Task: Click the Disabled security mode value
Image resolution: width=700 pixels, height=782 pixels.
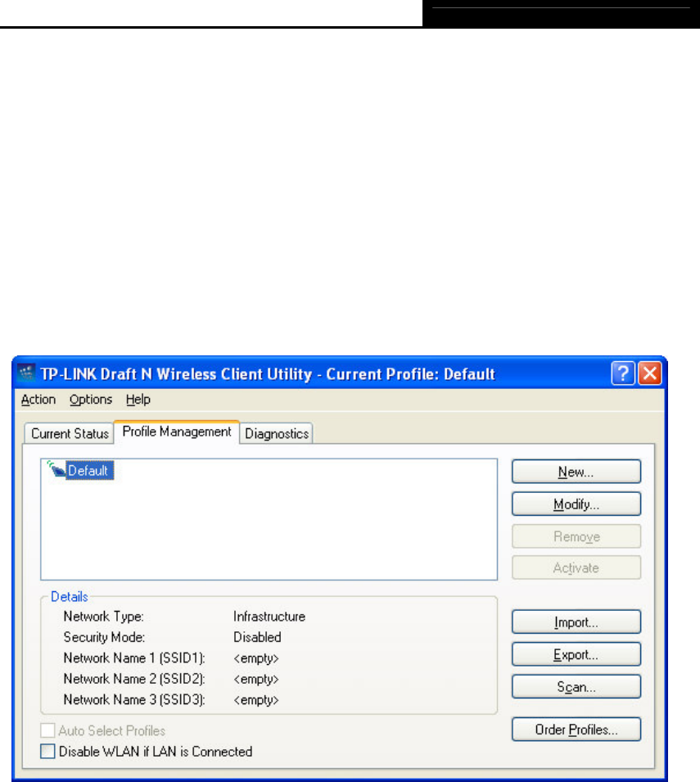Action: pyautogui.click(x=257, y=637)
